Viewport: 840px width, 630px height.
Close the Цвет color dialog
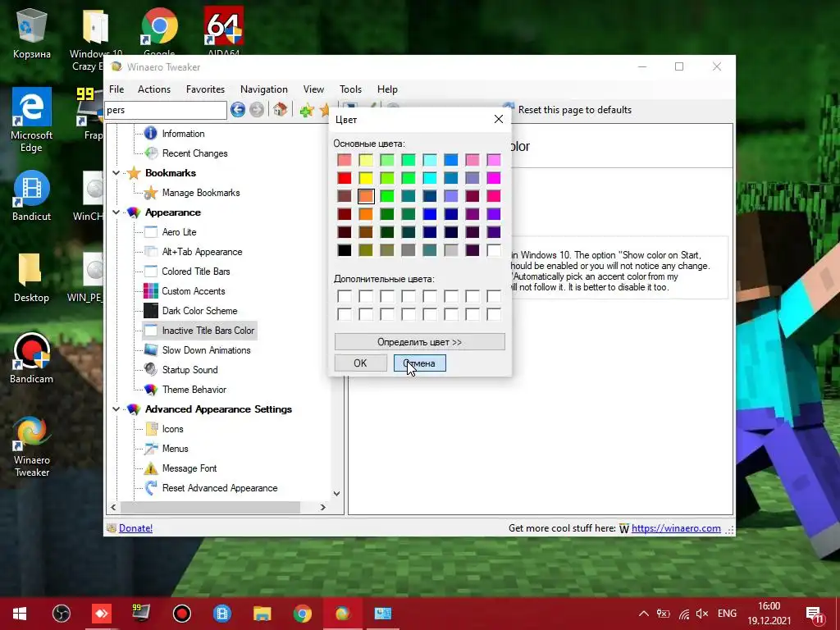pos(499,119)
